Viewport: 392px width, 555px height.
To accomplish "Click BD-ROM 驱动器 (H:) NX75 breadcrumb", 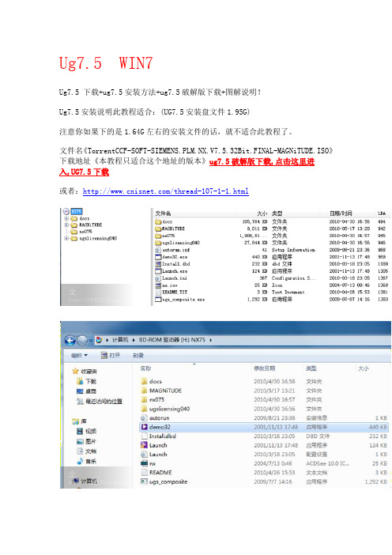I will coord(172,340).
